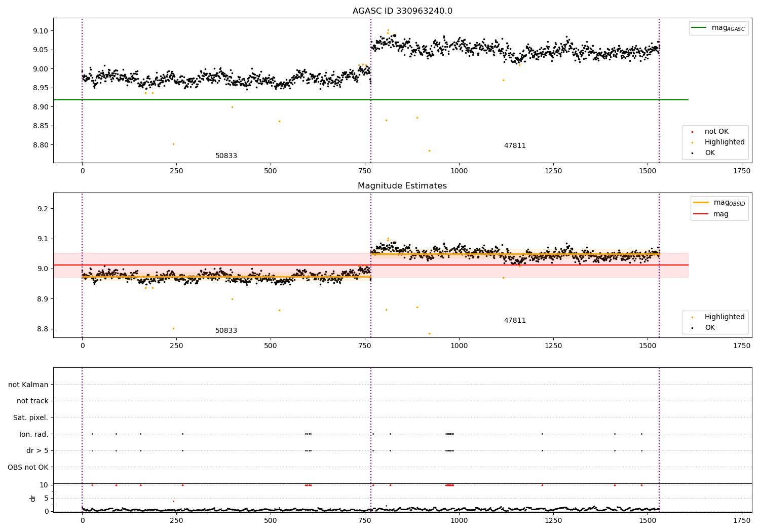This screenshot has height=532, width=760.
Task: Click y-axis tick "9.10" in AGASC ID plot
Action: [x=41, y=31]
